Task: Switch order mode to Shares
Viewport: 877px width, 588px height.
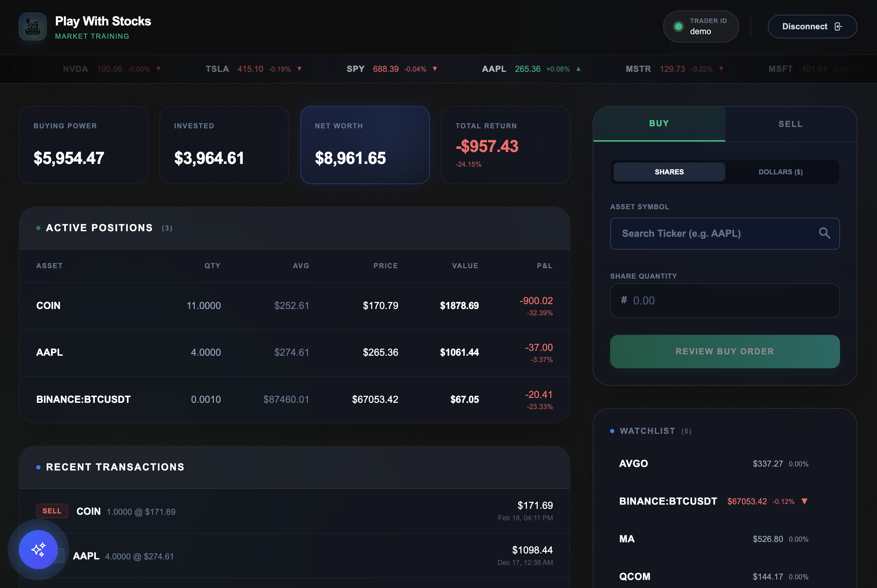Action: (x=669, y=172)
